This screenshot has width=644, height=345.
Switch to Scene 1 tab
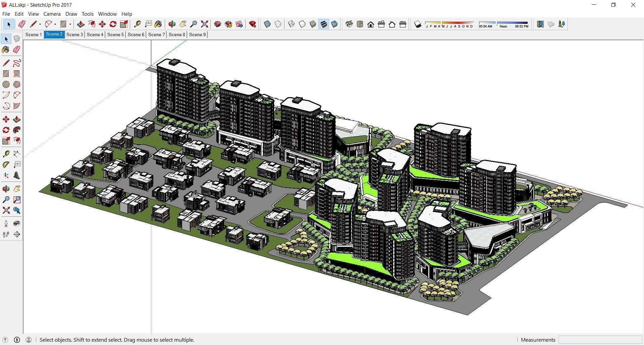coord(34,34)
